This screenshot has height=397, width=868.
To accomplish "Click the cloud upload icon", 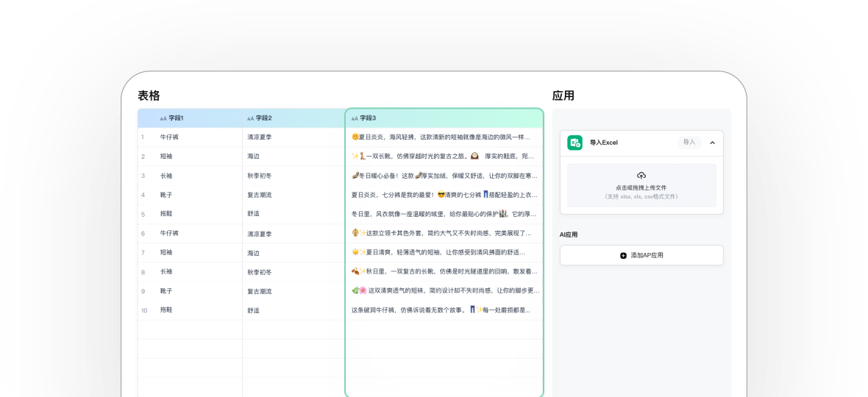I will (641, 176).
